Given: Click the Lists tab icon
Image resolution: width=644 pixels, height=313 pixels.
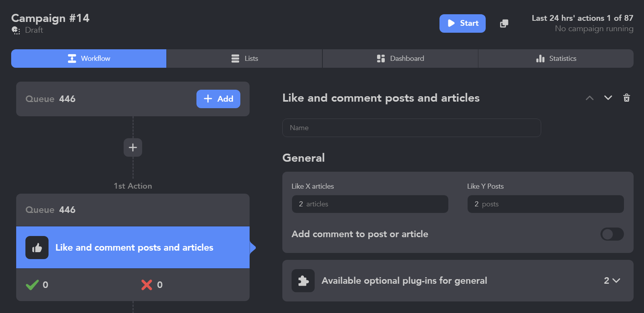Looking at the screenshot, I should pyautogui.click(x=235, y=59).
